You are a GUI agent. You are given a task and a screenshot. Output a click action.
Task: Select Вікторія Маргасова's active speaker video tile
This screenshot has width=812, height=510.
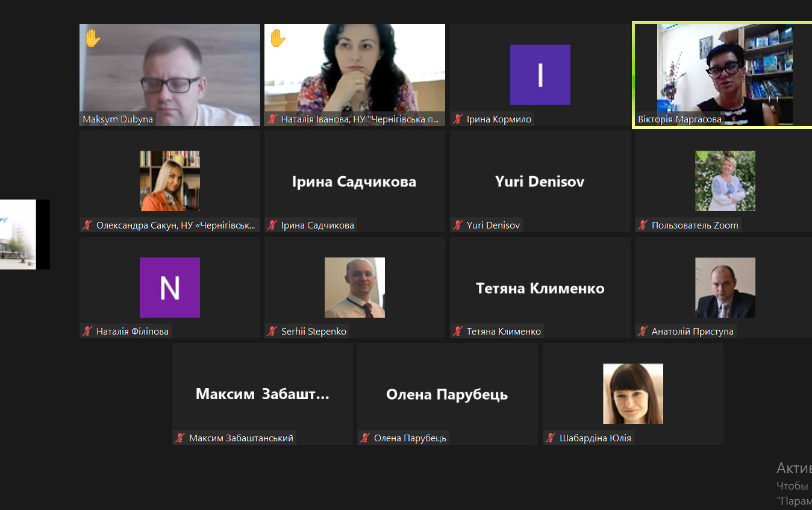click(722, 75)
